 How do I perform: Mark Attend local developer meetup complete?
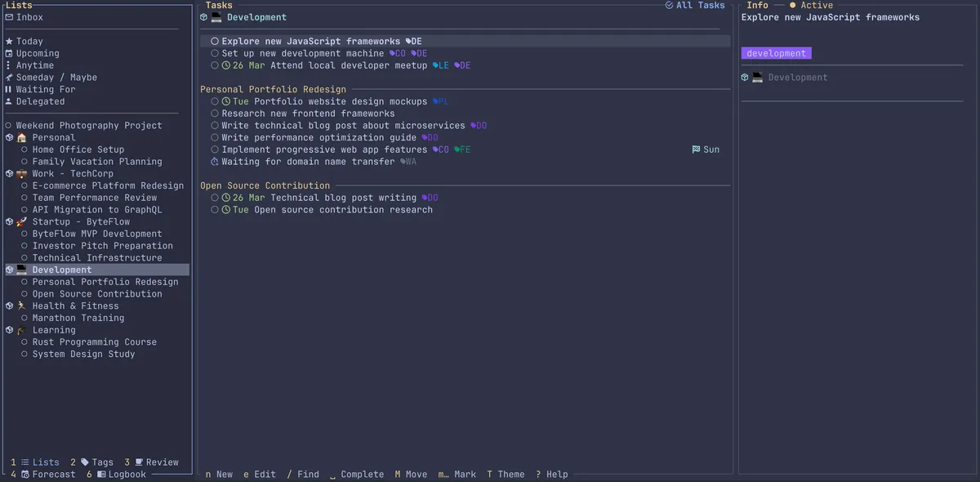[x=215, y=65]
